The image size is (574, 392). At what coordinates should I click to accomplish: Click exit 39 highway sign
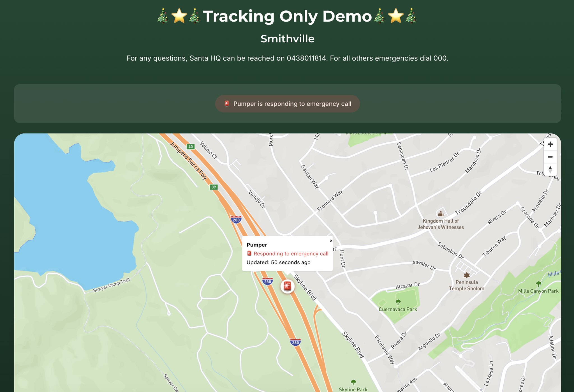click(x=214, y=187)
